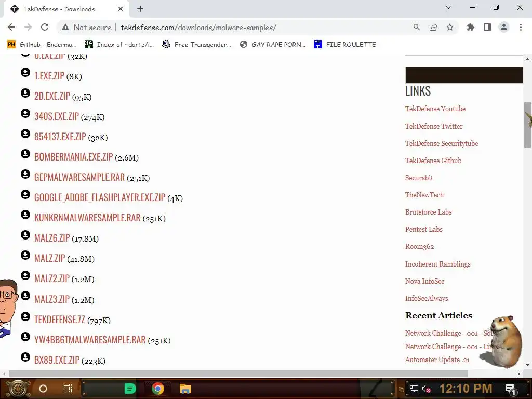Click the download icon beside 2D.EXE.ZIP
This screenshot has height=399, width=532.
pos(25,92)
